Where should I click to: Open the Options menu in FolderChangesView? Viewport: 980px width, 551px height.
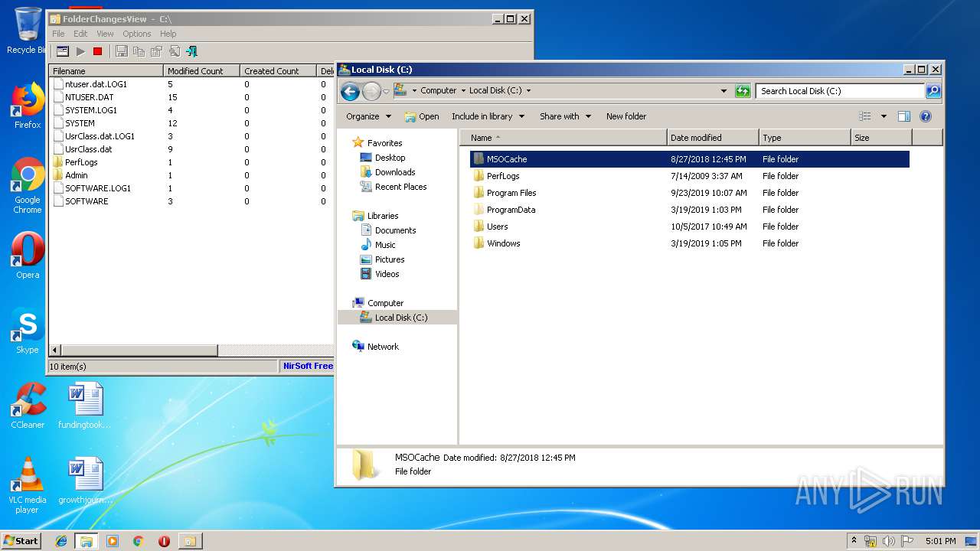point(137,34)
